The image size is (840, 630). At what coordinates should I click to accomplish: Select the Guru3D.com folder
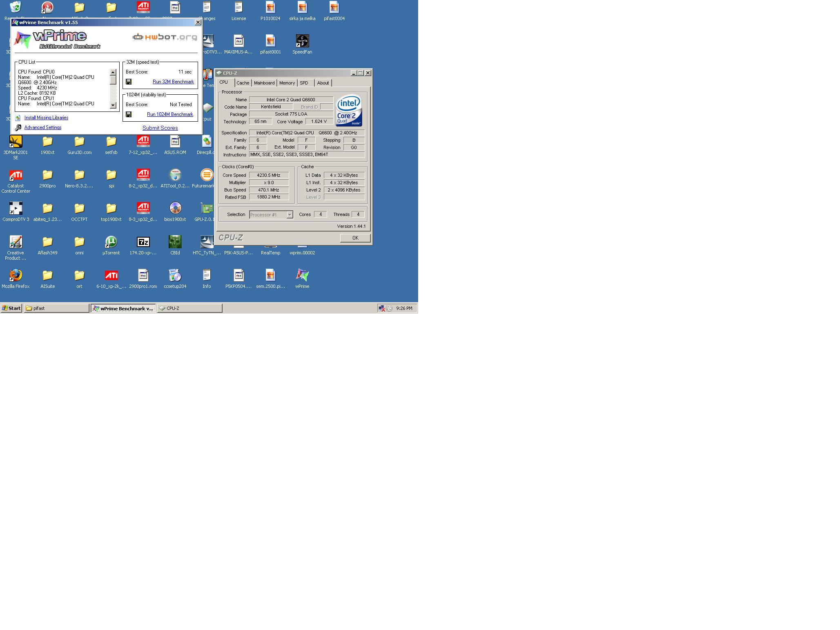(79, 145)
